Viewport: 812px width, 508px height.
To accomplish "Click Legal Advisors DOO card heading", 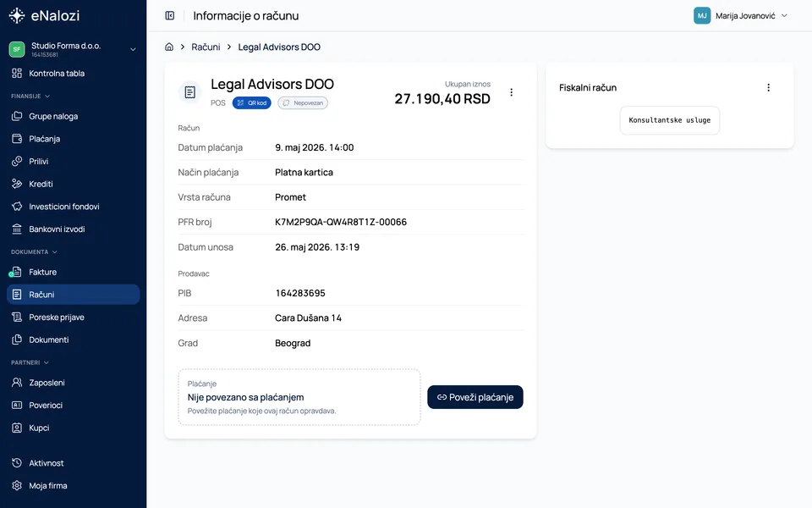I will tap(272, 84).
